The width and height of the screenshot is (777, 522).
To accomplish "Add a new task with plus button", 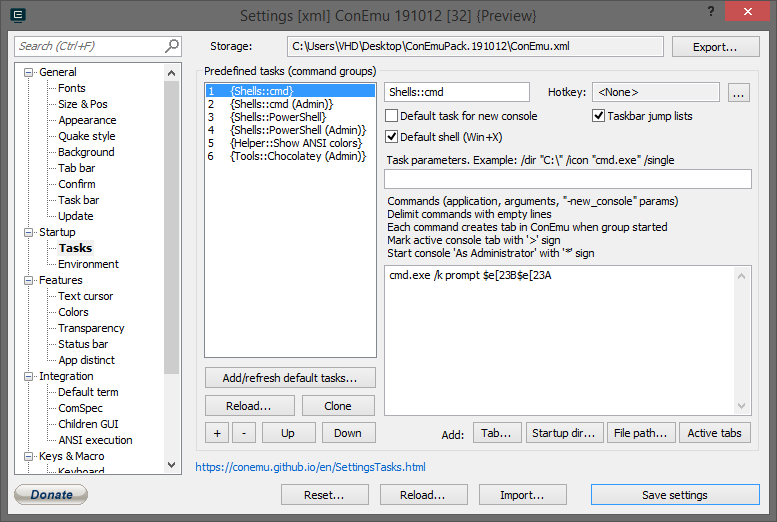I will pyautogui.click(x=217, y=433).
